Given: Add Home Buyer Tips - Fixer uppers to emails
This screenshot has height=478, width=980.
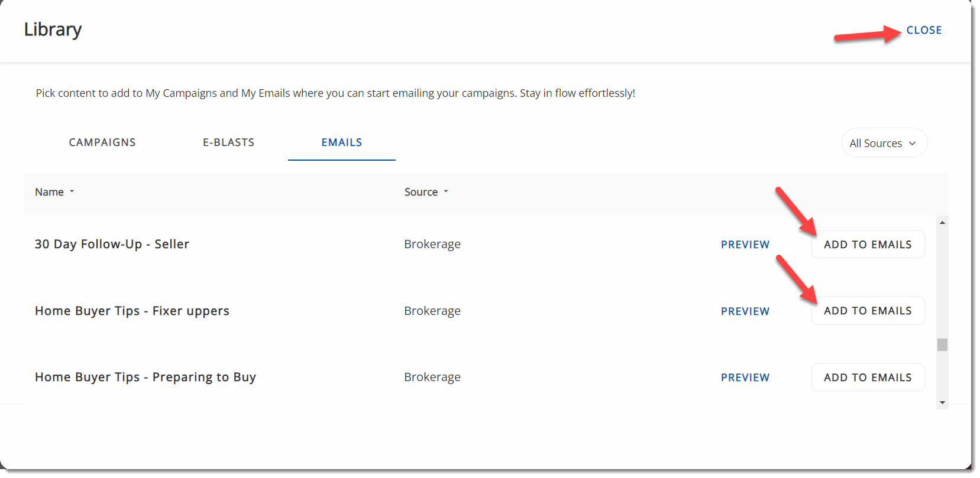Looking at the screenshot, I should 868,311.
